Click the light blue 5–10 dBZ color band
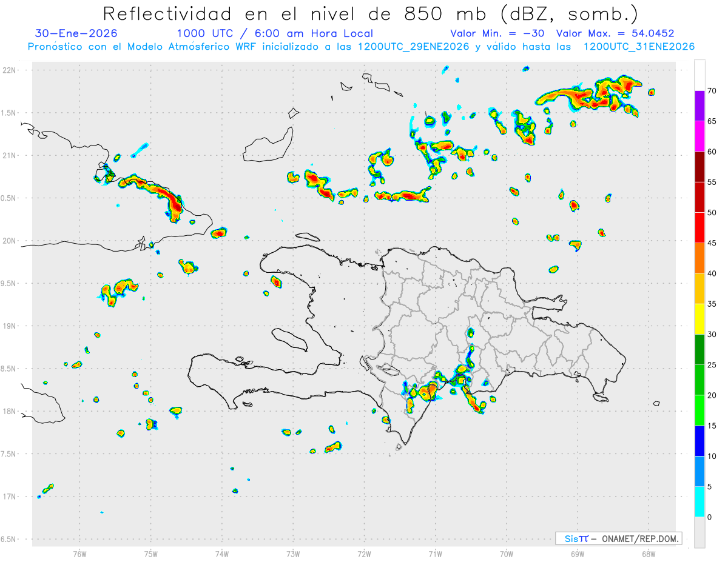The width and height of the screenshot is (728, 562). 699,472
